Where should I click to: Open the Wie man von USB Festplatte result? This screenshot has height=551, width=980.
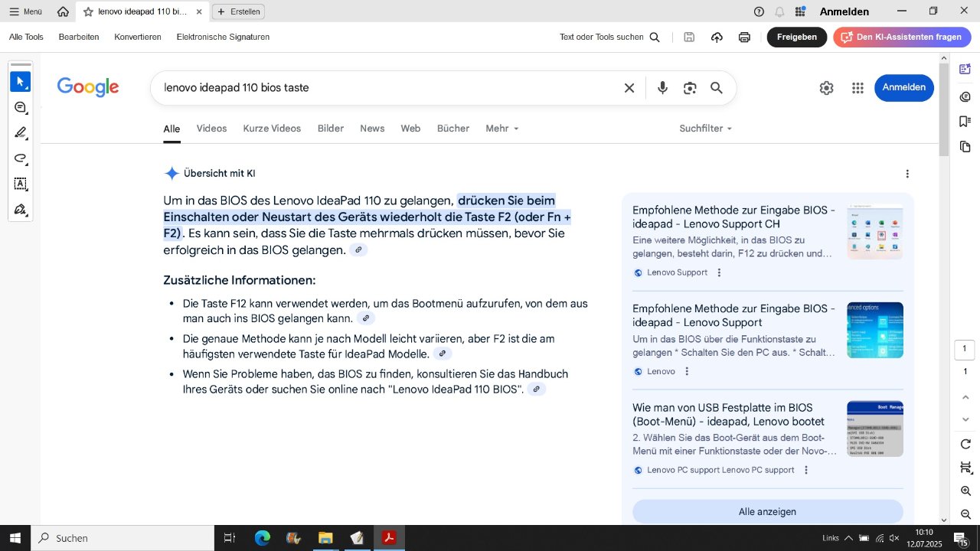pyautogui.click(x=728, y=414)
